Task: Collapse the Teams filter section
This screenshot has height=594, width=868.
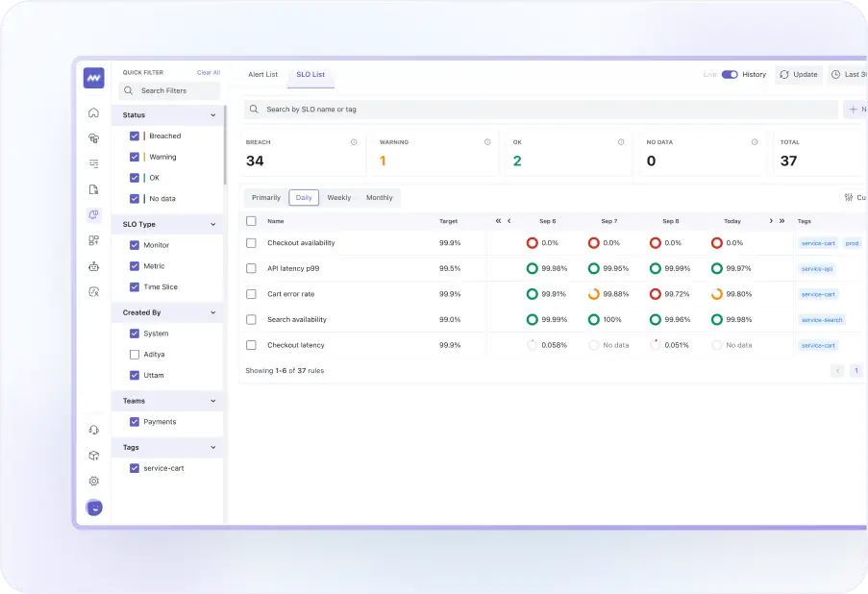Action: [213, 401]
